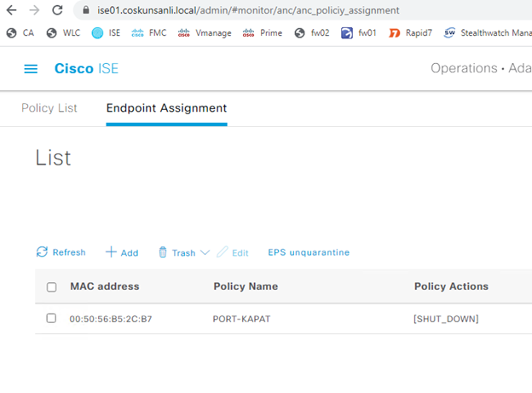This screenshot has width=532, height=393.
Task: Open the Prime bookmark
Action: pos(263,33)
